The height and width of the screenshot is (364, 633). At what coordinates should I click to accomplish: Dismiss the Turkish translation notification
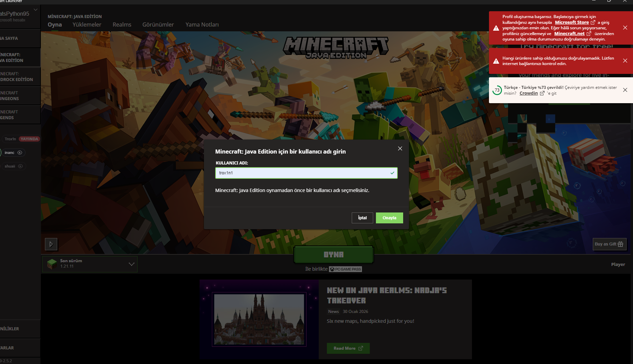point(625,90)
